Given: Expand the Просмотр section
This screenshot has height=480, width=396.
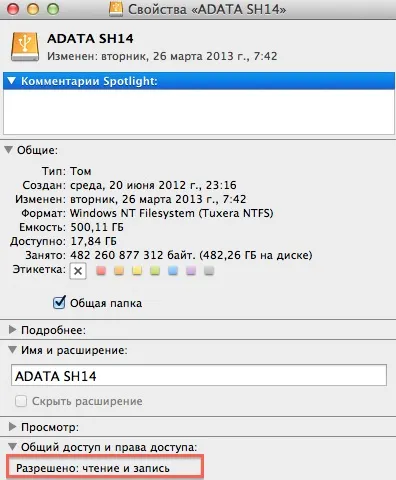Looking at the screenshot, I should click(x=12, y=426).
